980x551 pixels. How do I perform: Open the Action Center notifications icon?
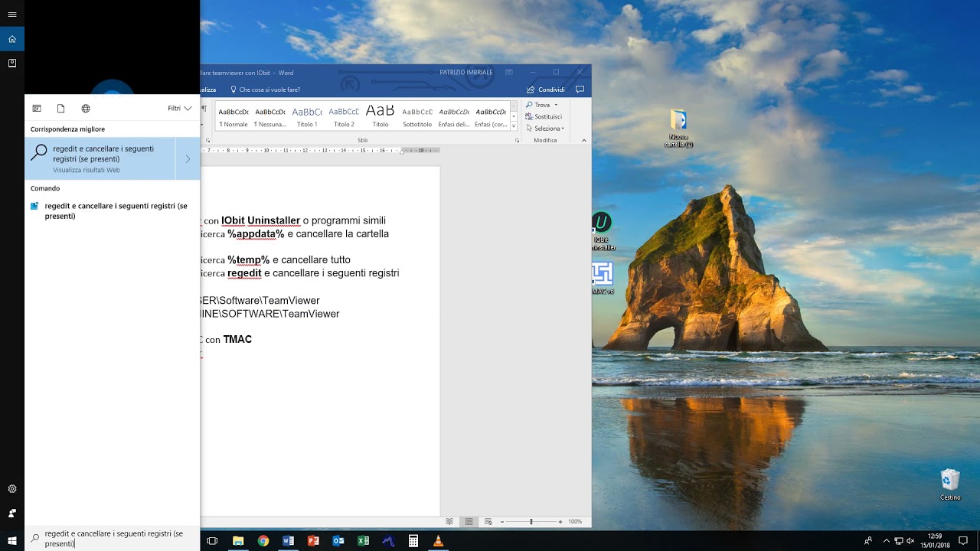click(963, 540)
